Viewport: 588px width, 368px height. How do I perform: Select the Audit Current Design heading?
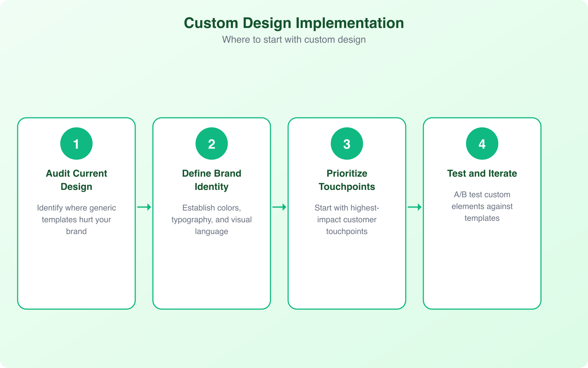(x=76, y=180)
